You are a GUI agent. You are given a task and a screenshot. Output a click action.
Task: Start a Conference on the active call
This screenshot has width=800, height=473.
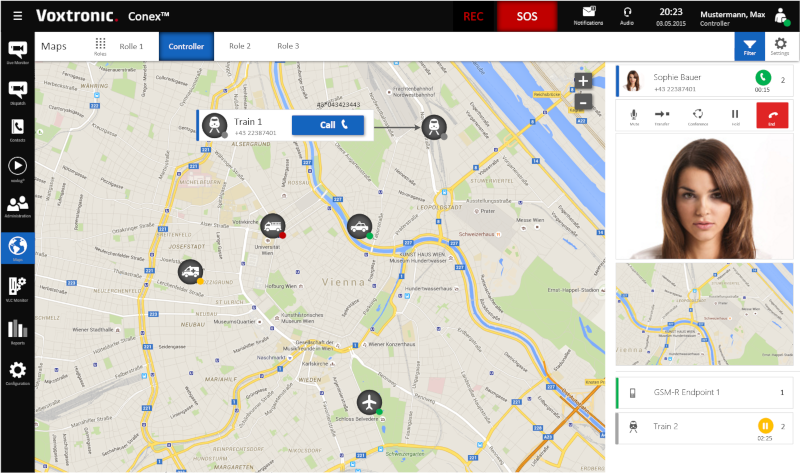pos(698,116)
